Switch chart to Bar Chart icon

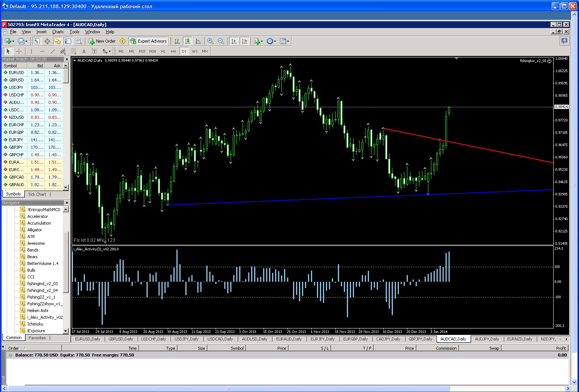[x=177, y=41]
